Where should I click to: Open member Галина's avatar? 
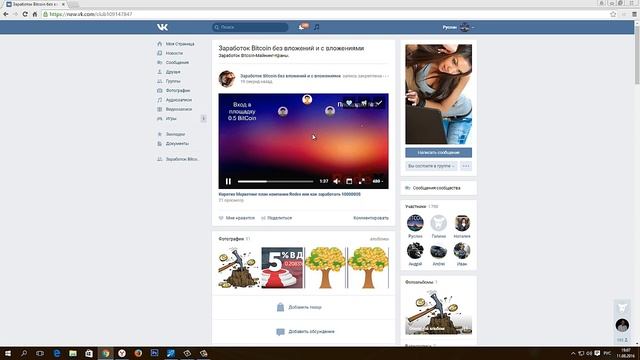point(439,223)
